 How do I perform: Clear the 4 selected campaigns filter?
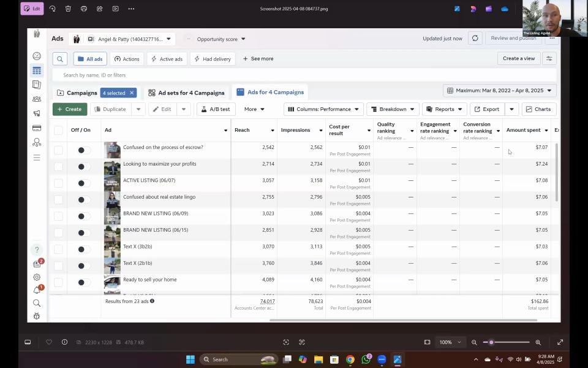pyautogui.click(x=132, y=93)
